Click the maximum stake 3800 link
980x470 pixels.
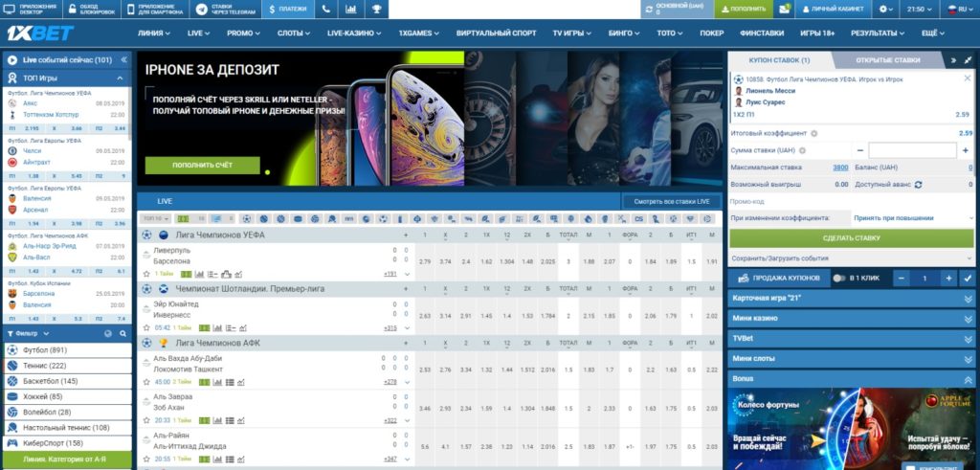click(840, 168)
